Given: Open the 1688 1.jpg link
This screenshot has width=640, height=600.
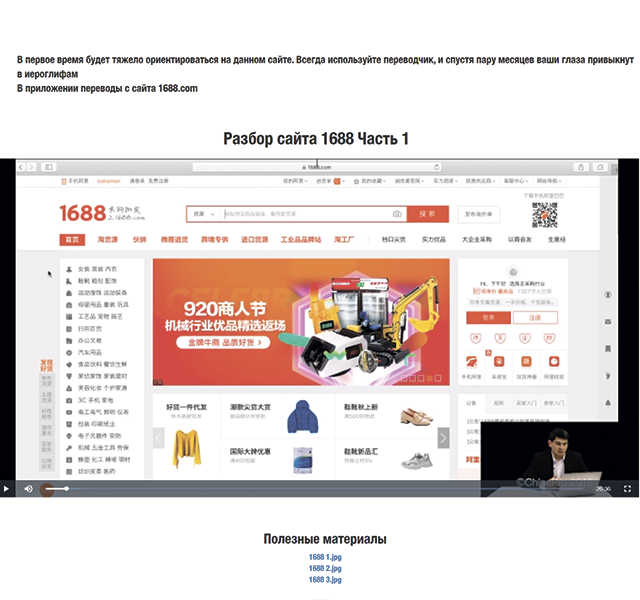Looking at the screenshot, I should [325, 557].
